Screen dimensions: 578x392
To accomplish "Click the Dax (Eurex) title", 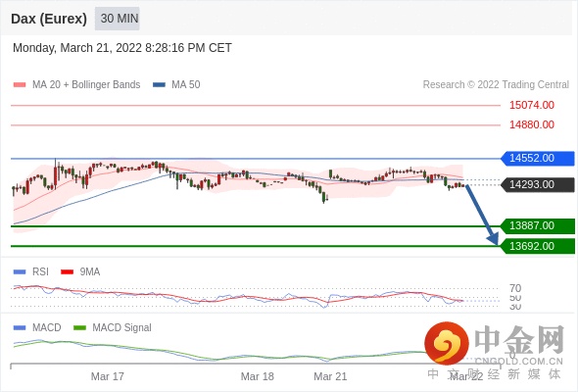I will coord(49,19).
